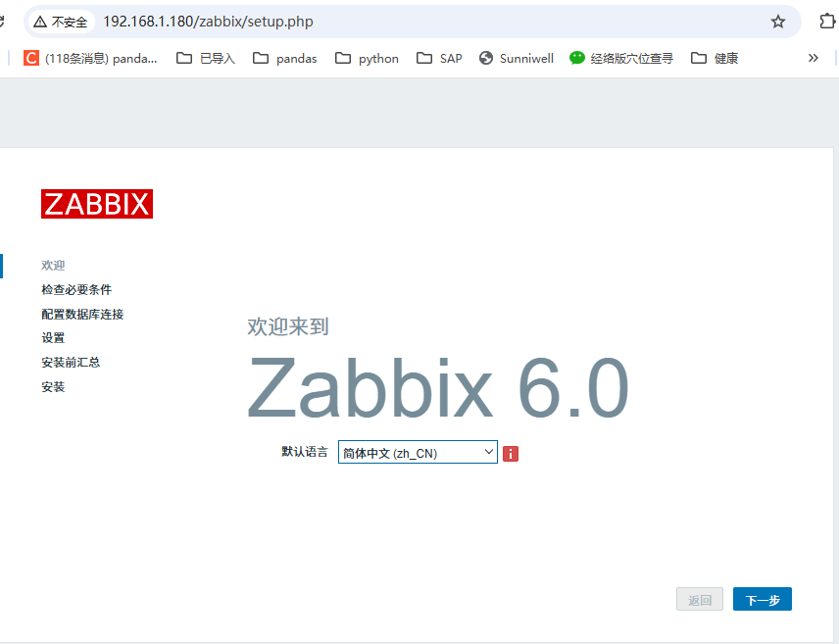Image resolution: width=839 pixels, height=644 pixels.
Task: Expand hidden bookmarks with the chevron
Action: (813, 58)
